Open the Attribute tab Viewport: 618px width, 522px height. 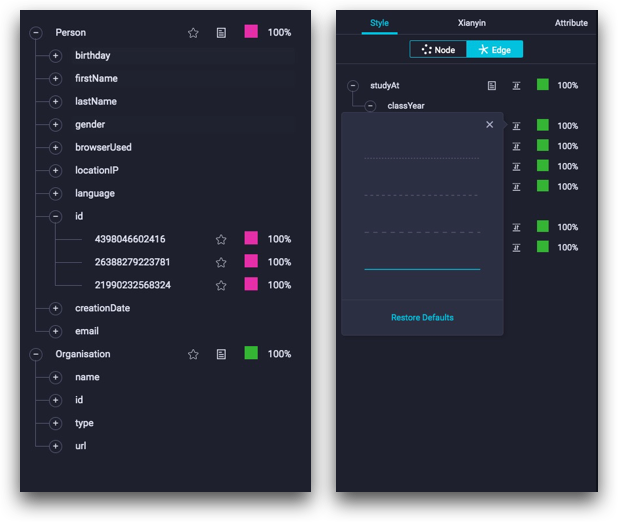pos(571,23)
